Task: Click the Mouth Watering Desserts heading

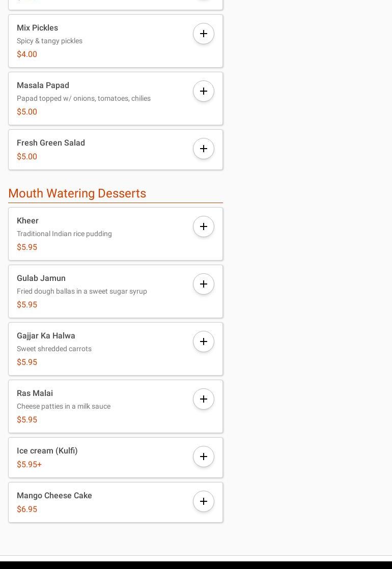Action: click(77, 193)
